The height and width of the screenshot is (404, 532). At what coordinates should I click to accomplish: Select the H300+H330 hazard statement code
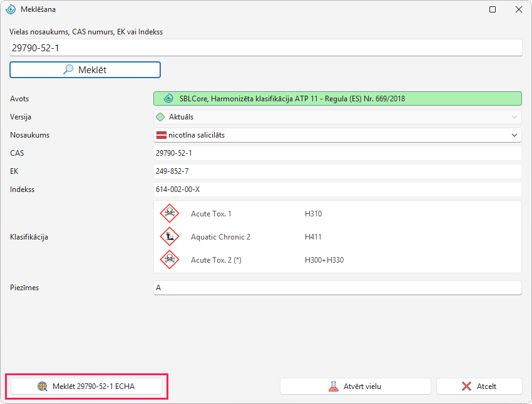(324, 260)
